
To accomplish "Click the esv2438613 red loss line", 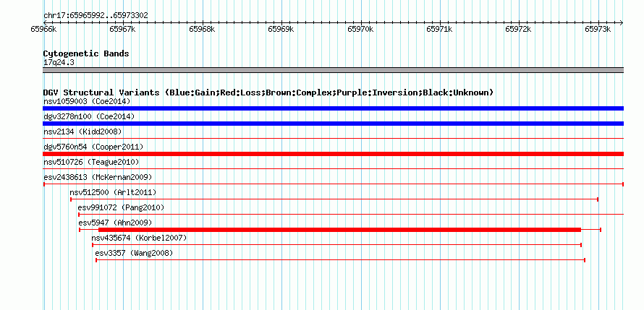I will point(334,184).
